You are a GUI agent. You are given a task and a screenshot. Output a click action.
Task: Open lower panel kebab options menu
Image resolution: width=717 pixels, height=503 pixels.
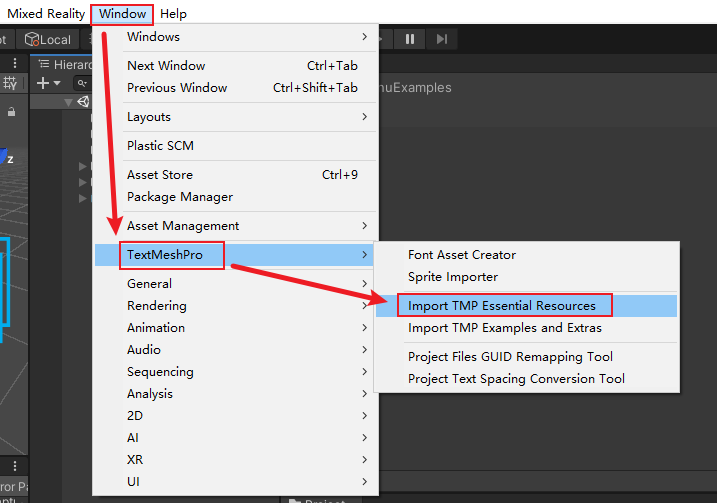coord(15,466)
